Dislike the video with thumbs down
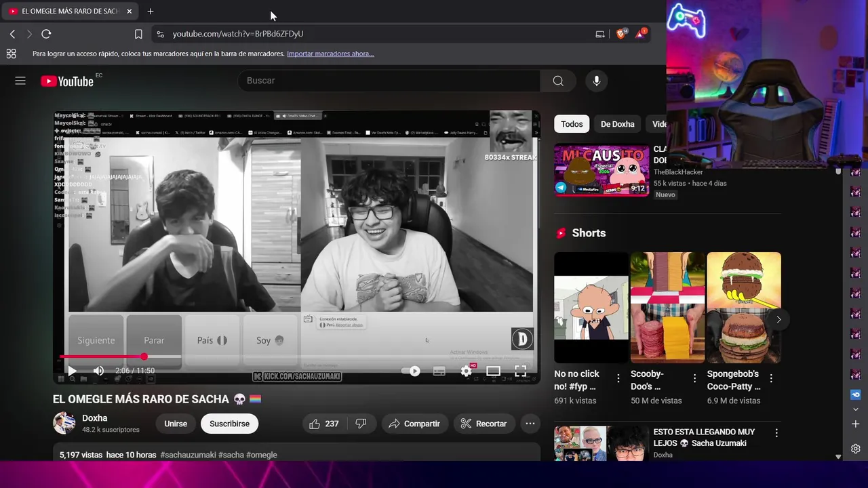 [x=361, y=424]
